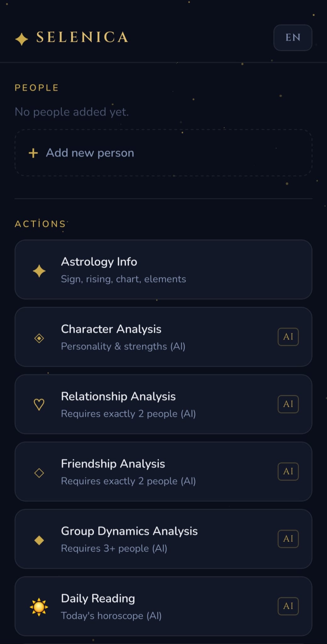Click the sun icon for Daily Reading

(39, 607)
